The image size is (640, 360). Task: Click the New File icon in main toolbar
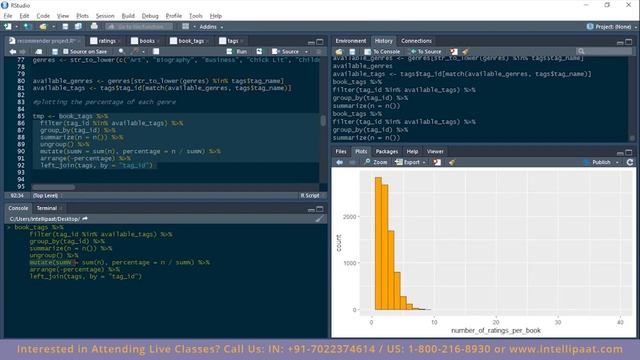click(x=8, y=27)
